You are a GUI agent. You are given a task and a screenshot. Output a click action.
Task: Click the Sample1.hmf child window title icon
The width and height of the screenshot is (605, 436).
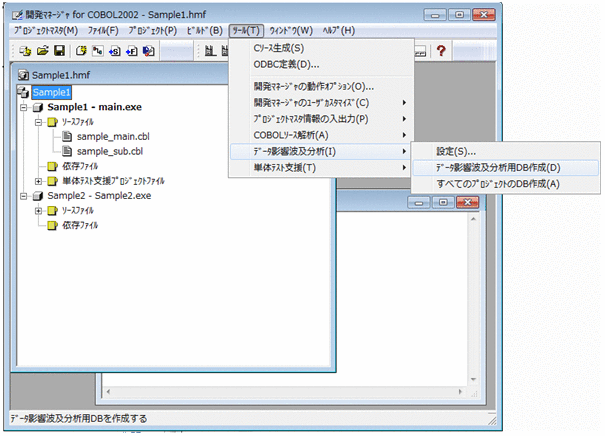point(24,75)
